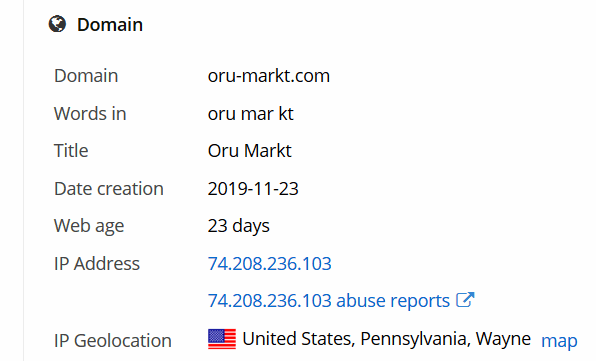The image size is (596, 361).
Task: Click the Date creation row label
Action: [109, 188]
